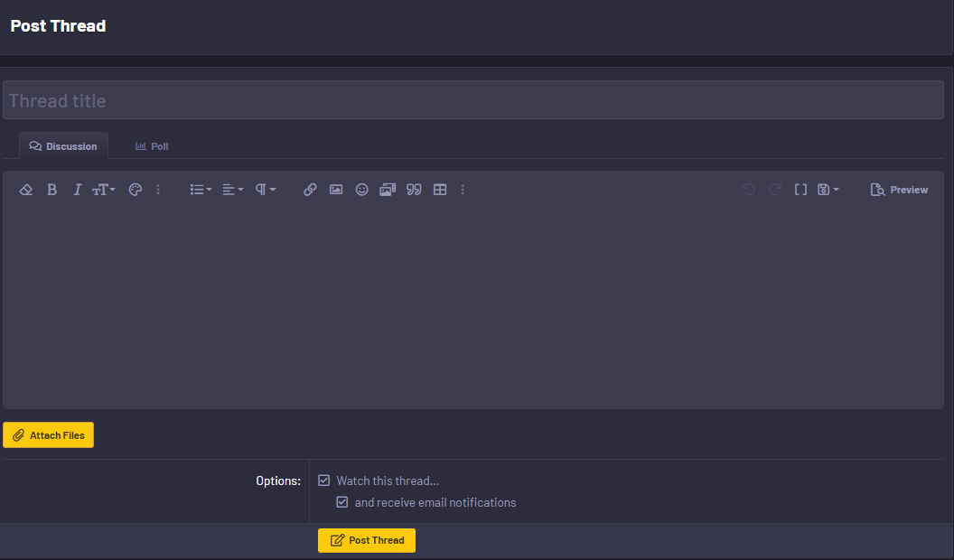Click the remove formatting eraser icon
This screenshot has height=560, width=954.
(25, 190)
